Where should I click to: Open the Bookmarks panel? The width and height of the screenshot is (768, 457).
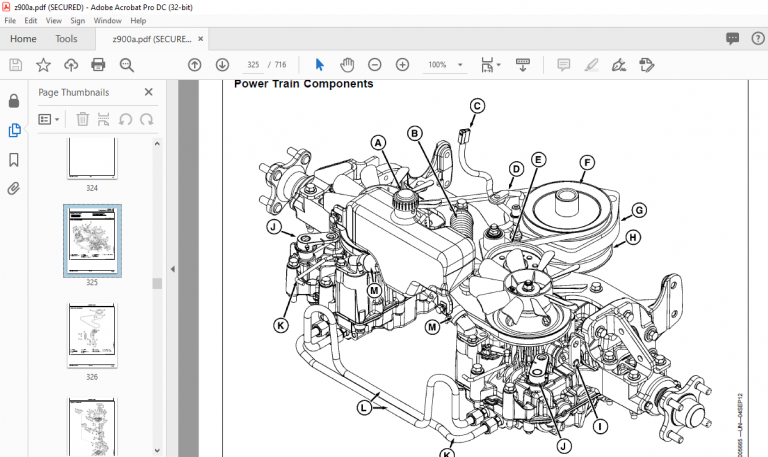(x=14, y=160)
